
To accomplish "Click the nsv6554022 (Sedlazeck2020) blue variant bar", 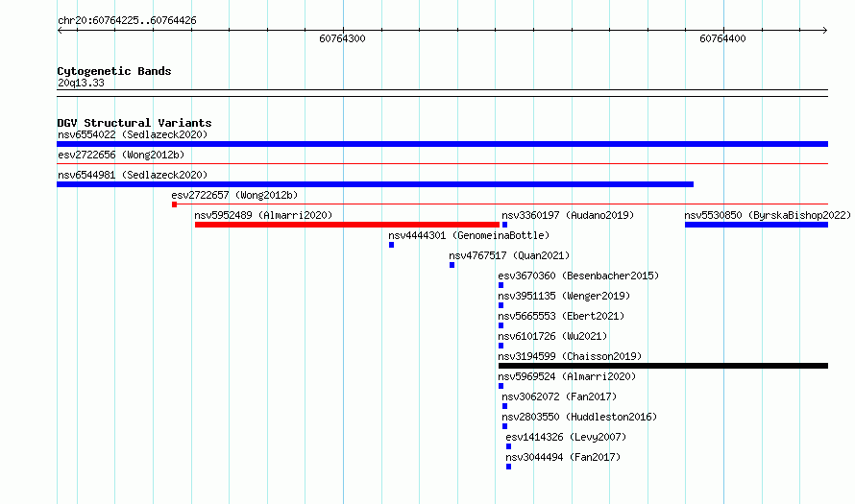I will (x=442, y=144).
